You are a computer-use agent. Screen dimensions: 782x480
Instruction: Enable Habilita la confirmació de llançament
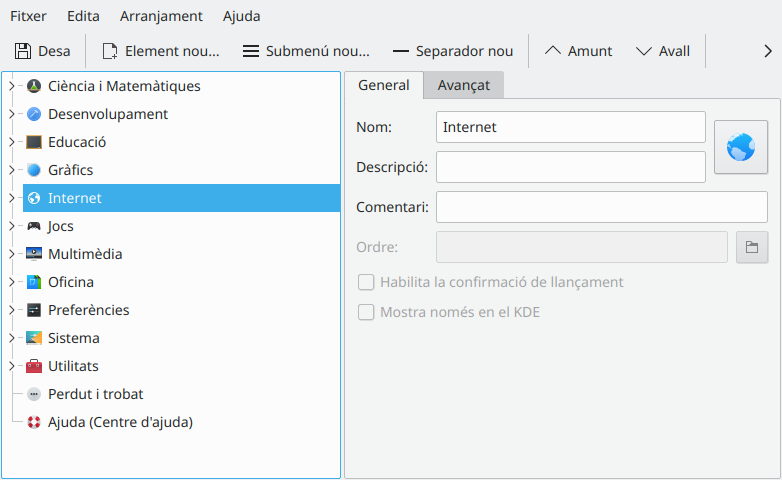tap(366, 282)
